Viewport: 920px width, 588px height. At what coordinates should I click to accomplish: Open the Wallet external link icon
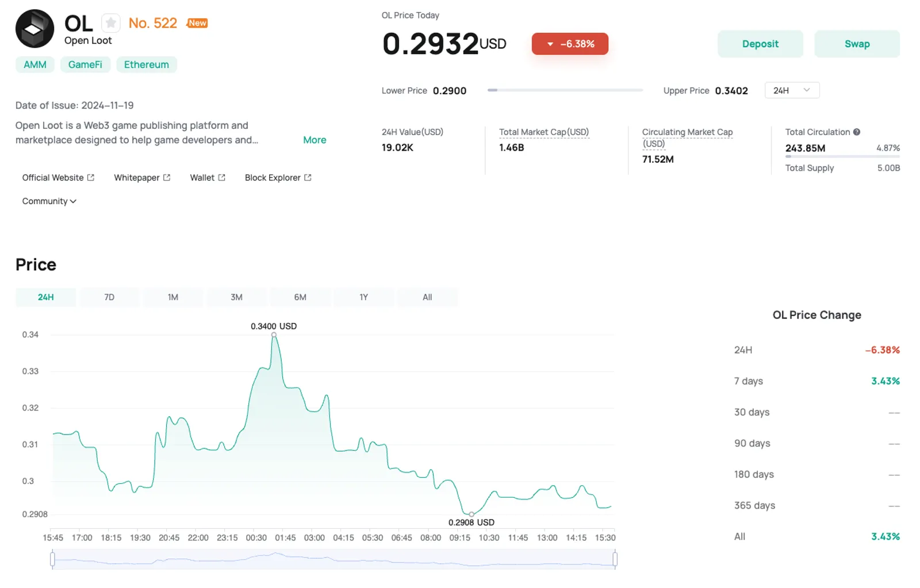pos(222,178)
